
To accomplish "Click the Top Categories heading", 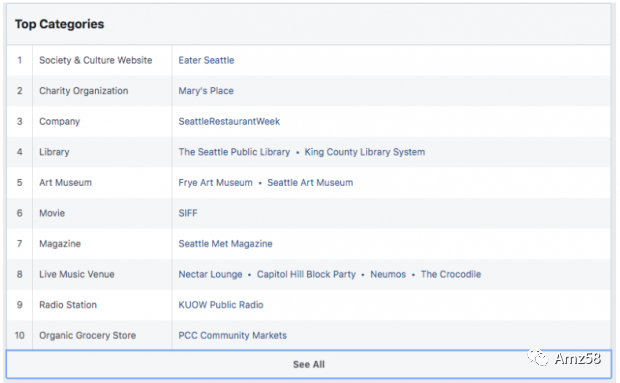I will coord(59,24).
